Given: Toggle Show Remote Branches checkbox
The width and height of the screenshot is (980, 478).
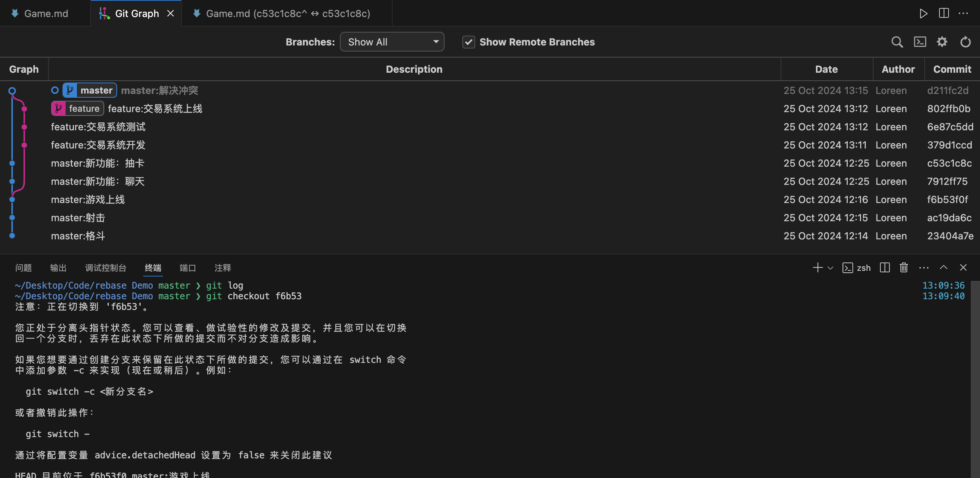Looking at the screenshot, I should click(x=469, y=42).
